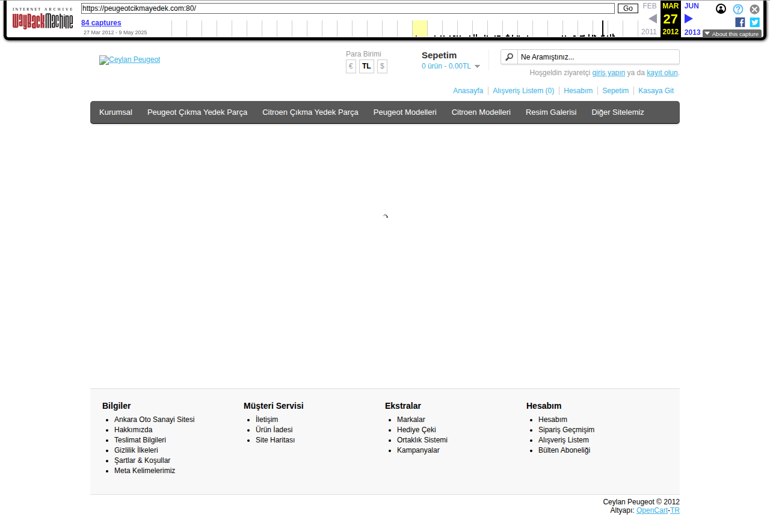The height and width of the screenshot is (532, 770).
Task: Open the Wayback user account icon
Action: [x=721, y=9]
